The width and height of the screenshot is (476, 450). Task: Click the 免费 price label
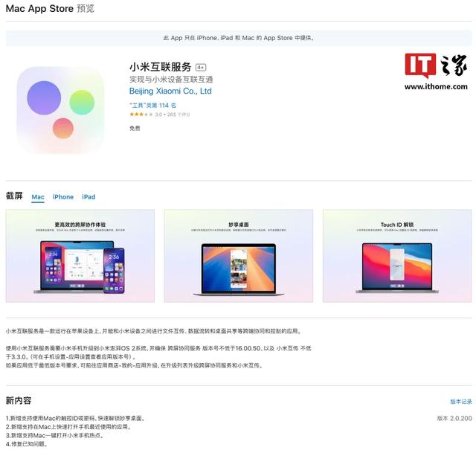click(135, 129)
